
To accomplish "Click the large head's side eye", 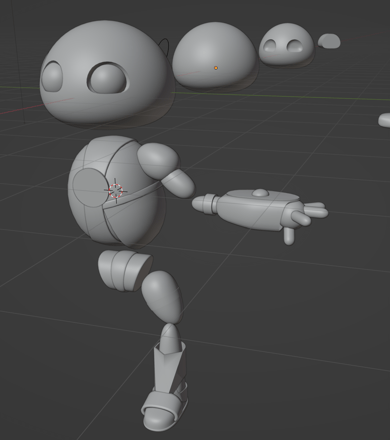I will (x=52, y=77).
